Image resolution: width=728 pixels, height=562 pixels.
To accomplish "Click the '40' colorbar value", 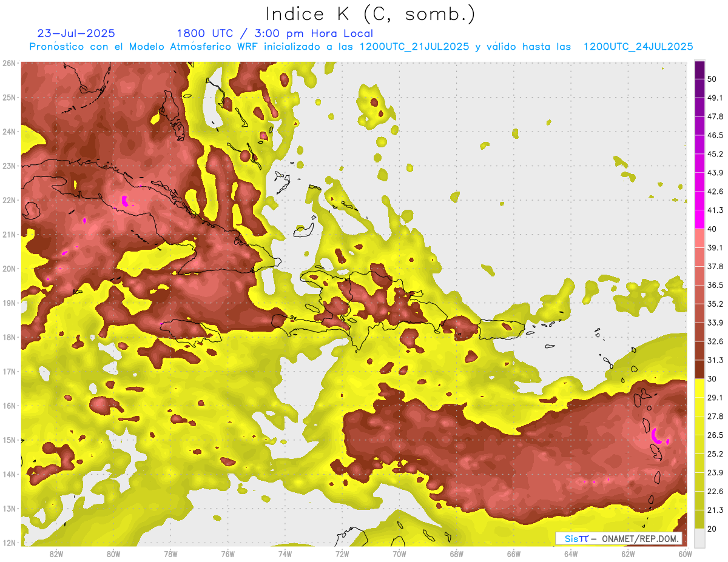I will coord(713,229).
